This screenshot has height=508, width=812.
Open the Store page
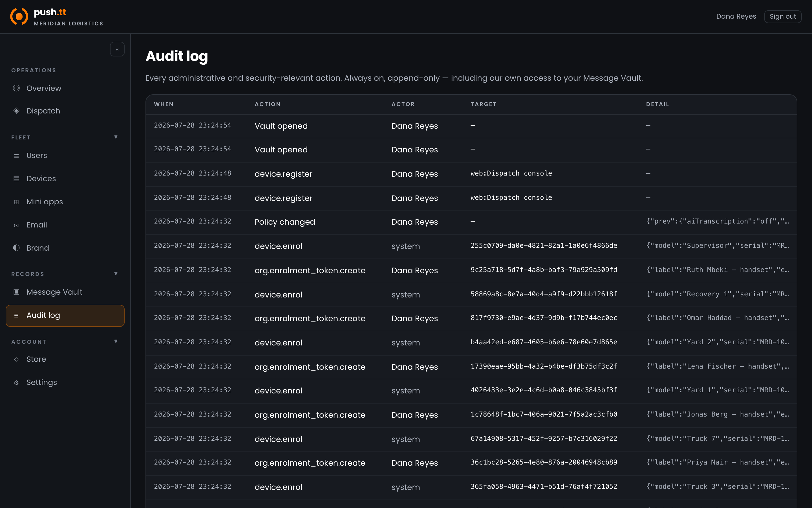point(65,359)
